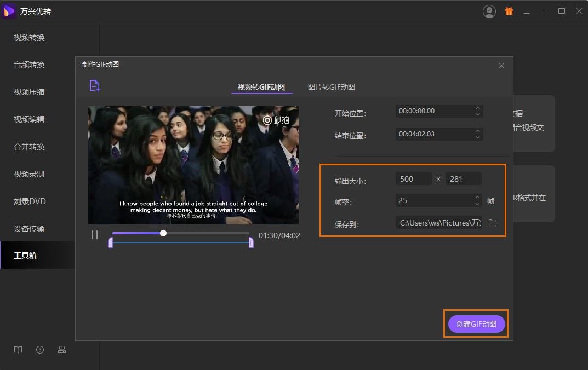Click the add file icon in GIF dialog

pos(95,85)
